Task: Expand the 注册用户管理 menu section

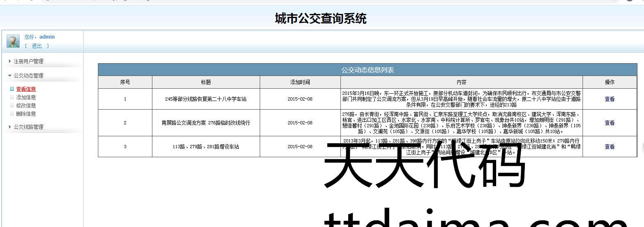Action: (x=28, y=61)
